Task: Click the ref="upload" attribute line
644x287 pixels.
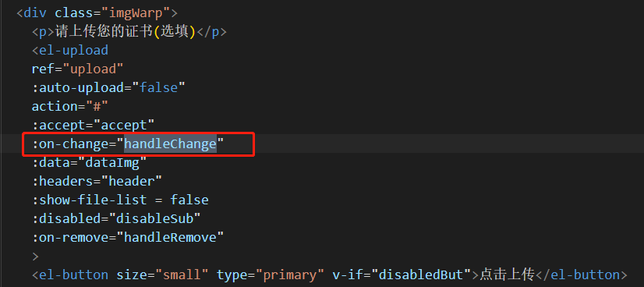Action: pyautogui.click(x=78, y=69)
